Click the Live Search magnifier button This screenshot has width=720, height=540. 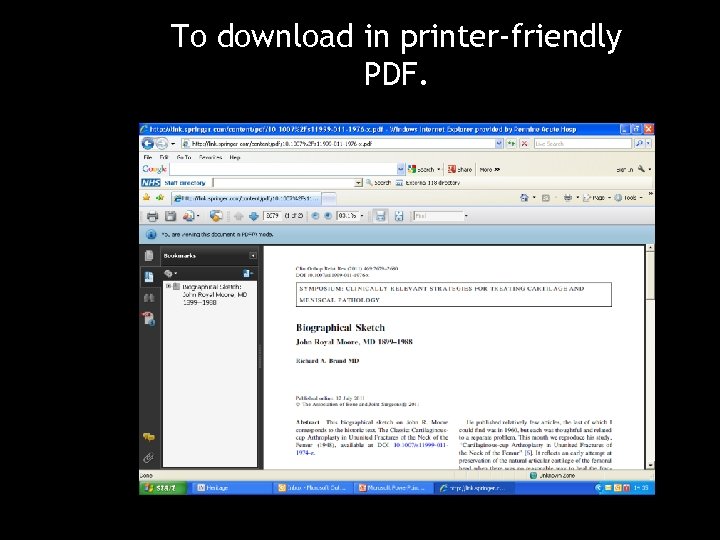coord(639,144)
